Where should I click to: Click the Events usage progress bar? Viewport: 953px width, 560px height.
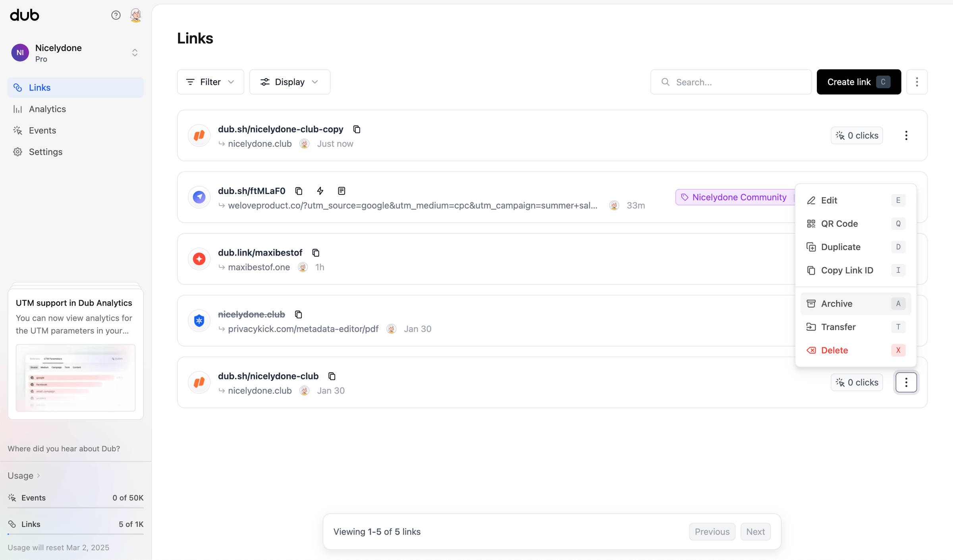pyautogui.click(x=75, y=508)
